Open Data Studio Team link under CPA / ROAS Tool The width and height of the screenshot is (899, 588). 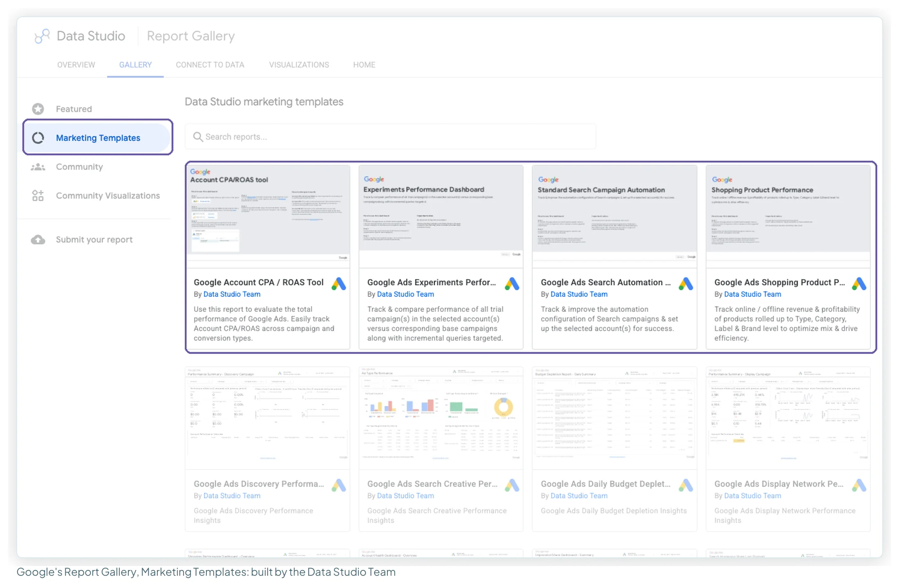click(x=232, y=294)
